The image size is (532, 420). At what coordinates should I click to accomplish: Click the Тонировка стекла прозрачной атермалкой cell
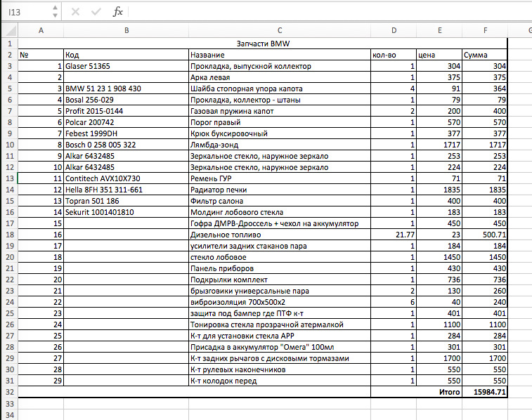coord(280,324)
